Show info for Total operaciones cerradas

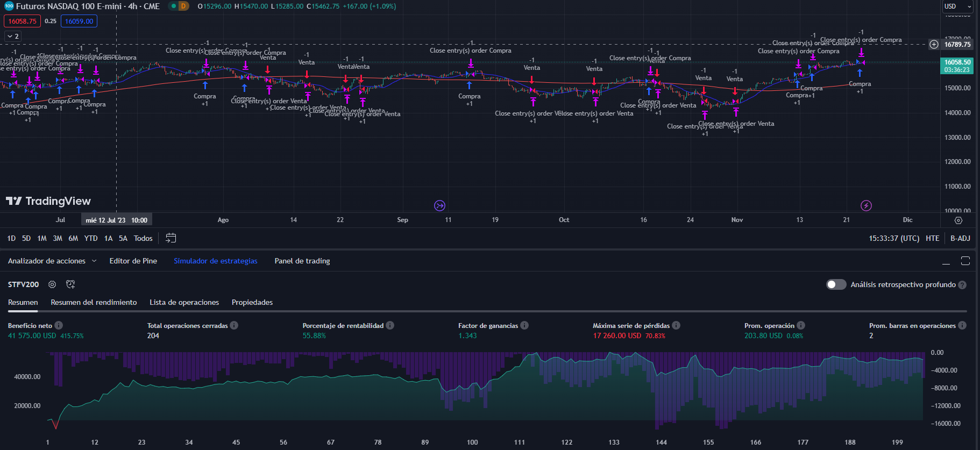234,325
